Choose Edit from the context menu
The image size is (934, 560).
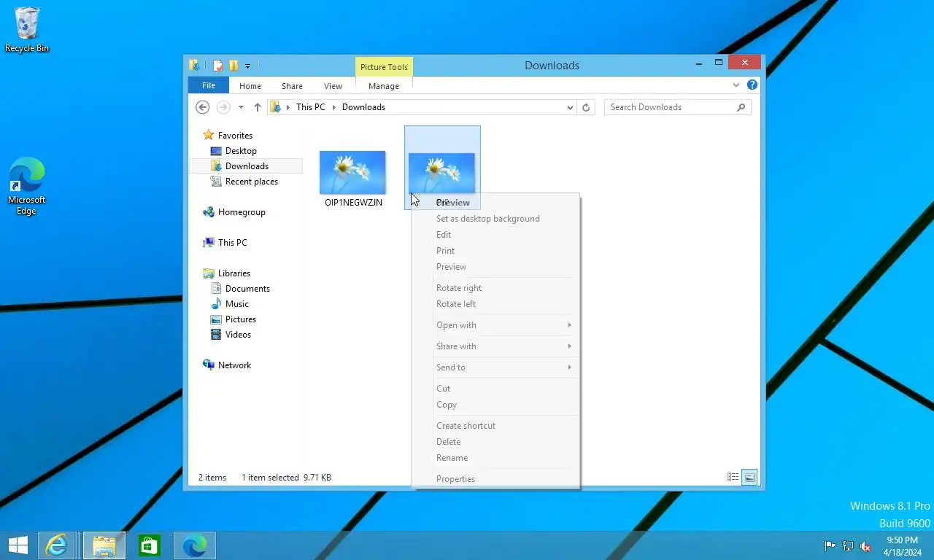coord(444,235)
